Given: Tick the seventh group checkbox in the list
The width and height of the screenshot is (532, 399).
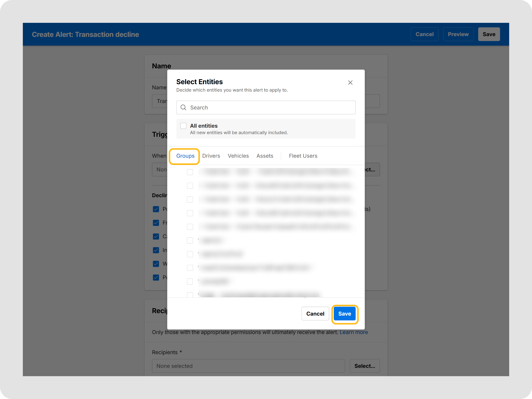Looking at the screenshot, I should pyautogui.click(x=190, y=254).
